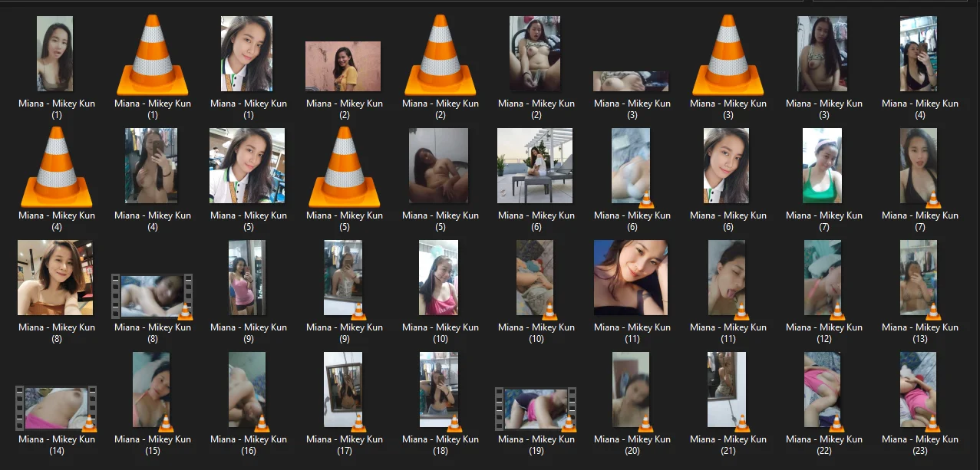The height and width of the screenshot is (470, 980).
Task: Select VLC cone file Miana - Mikey Kun (5)
Action: coord(344,167)
